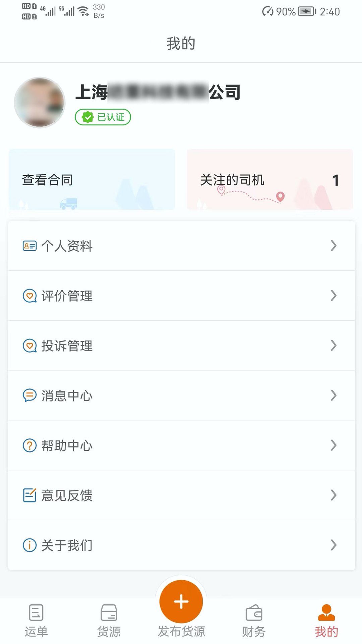Click the chevron beside 关于我们
The width and height of the screenshot is (362, 644).
(x=334, y=545)
